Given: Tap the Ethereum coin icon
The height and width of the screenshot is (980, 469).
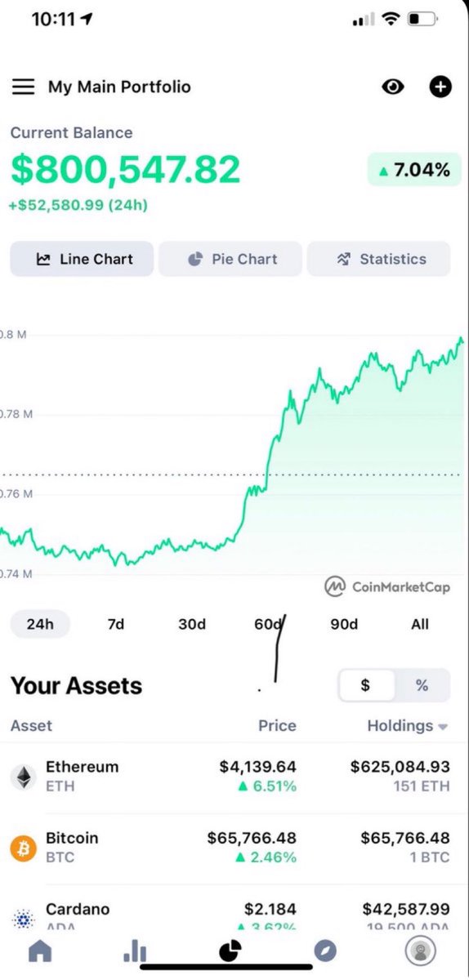Looking at the screenshot, I should pos(24,777).
